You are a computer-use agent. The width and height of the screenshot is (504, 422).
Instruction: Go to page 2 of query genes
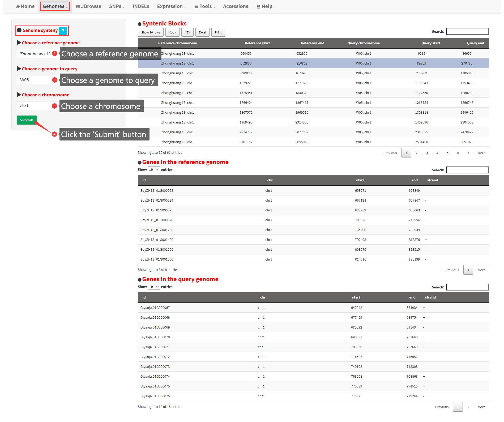click(x=468, y=407)
